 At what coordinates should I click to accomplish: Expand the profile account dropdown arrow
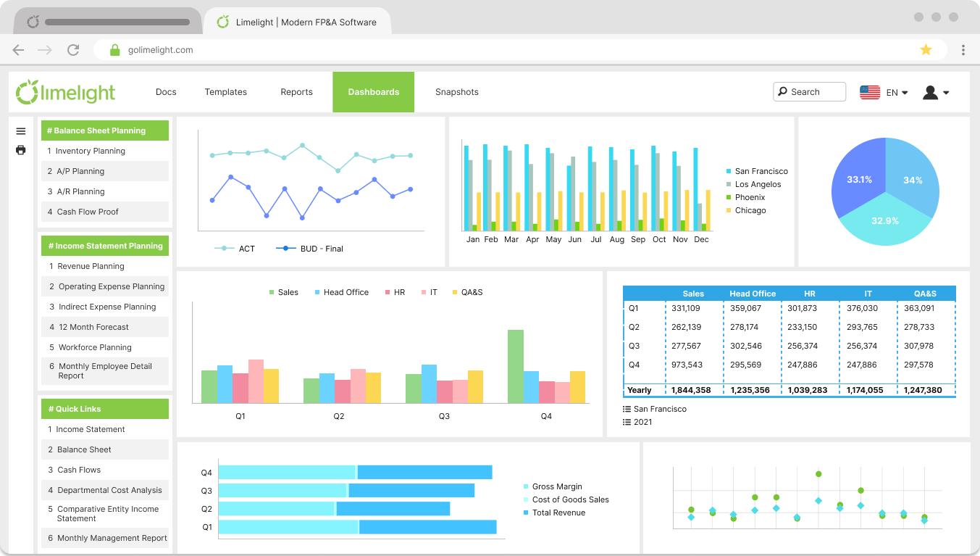[x=945, y=93]
